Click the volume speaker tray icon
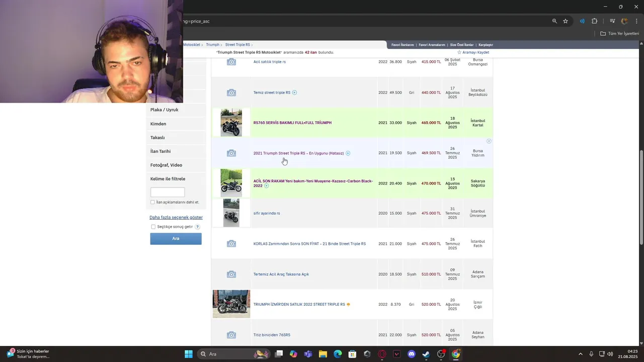This screenshot has width=644, height=362. click(610, 354)
